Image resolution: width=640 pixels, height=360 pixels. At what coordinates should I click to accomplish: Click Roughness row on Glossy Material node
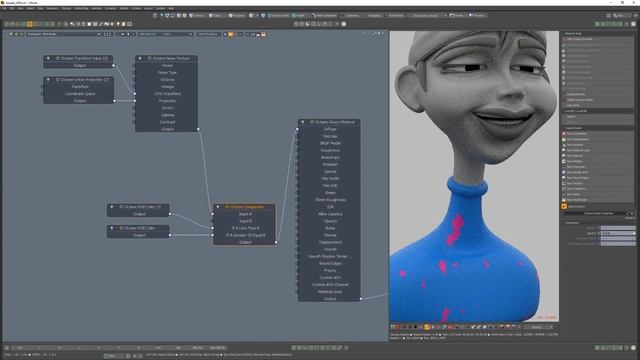[330, 150]
